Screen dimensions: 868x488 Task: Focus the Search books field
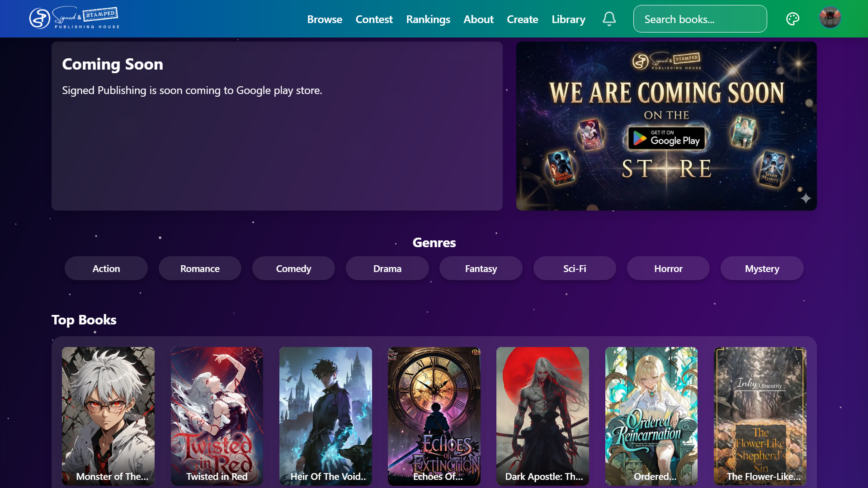click(700, 19)
